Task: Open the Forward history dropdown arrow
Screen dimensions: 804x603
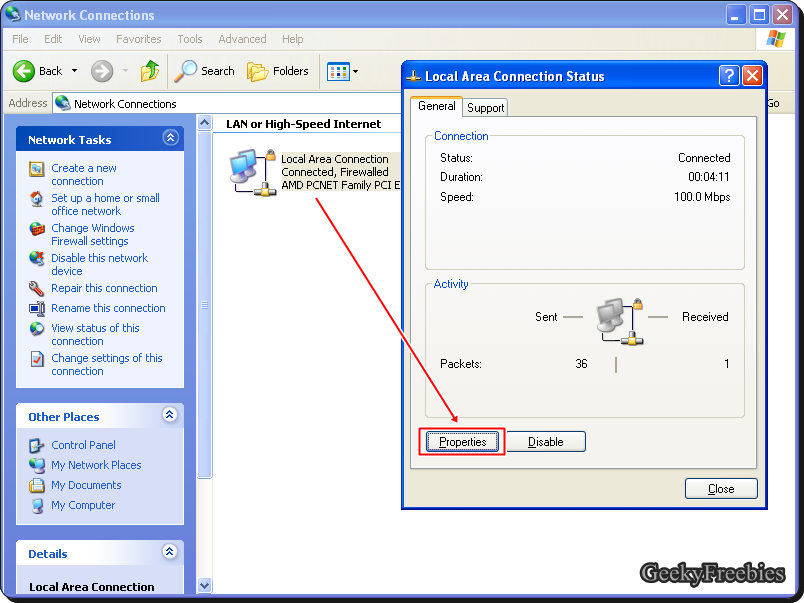Action: tap(125, 71)
